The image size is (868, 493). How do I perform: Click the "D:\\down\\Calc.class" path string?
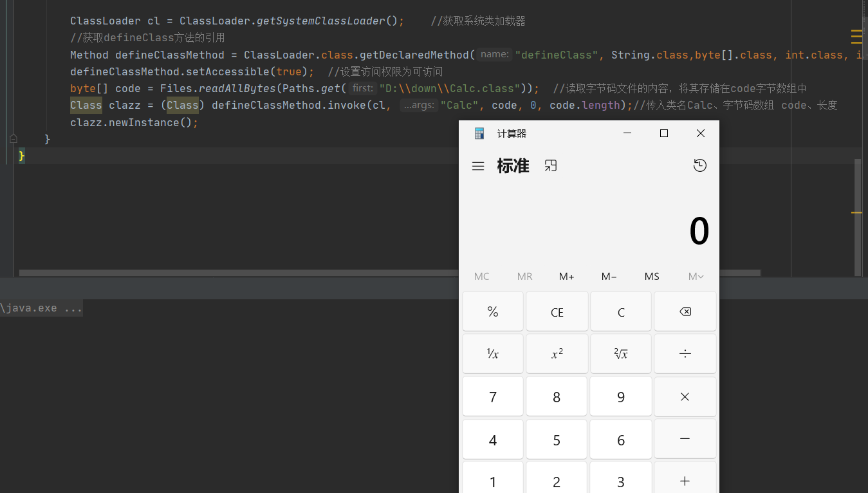point(450,88)
